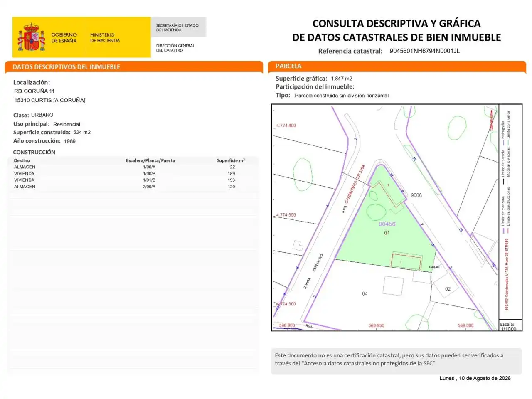The width and height of the screenshot is (532, 399).
Task: Click the '9006' label on map
Action: (416, 195)
